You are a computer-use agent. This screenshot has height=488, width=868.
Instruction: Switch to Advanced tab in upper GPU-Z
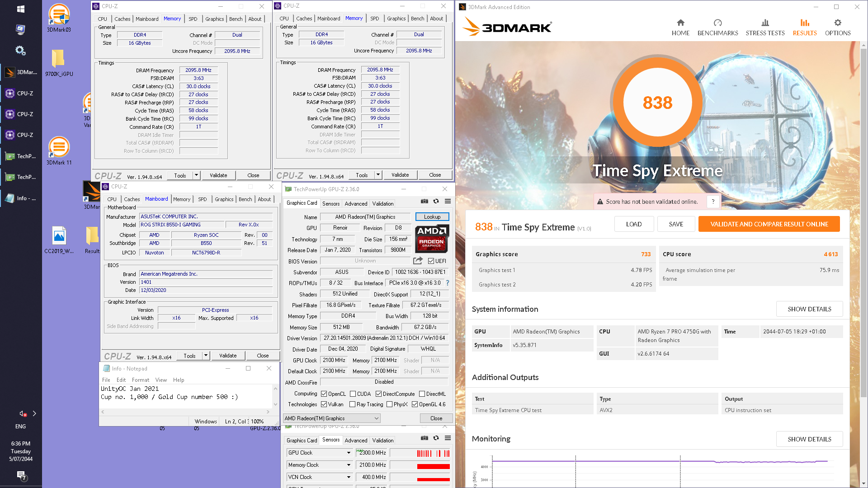[x=356, y=204]
